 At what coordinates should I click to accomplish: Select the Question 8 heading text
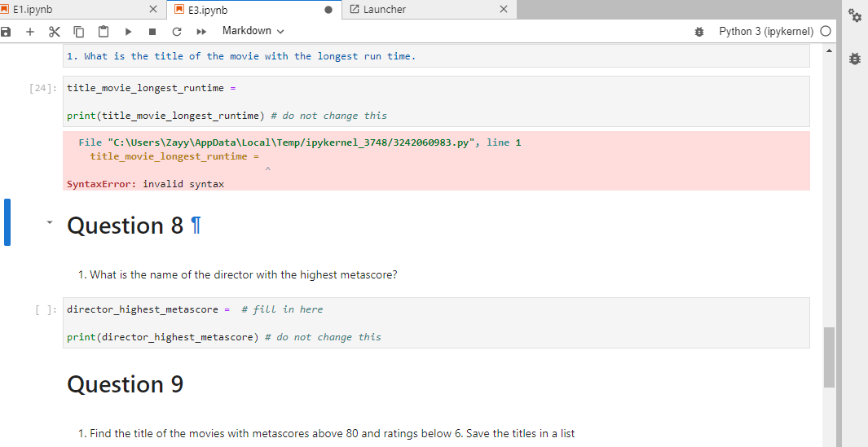[126, 226]
